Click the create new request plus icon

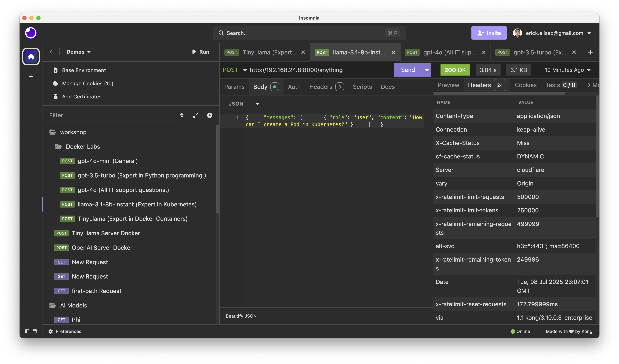click(x=210, y=115)
